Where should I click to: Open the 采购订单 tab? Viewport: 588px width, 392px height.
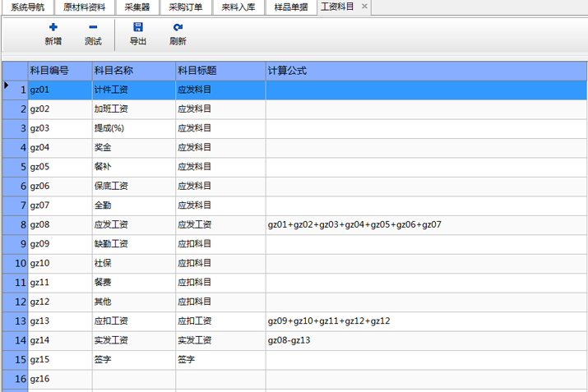tap(186, 7)
